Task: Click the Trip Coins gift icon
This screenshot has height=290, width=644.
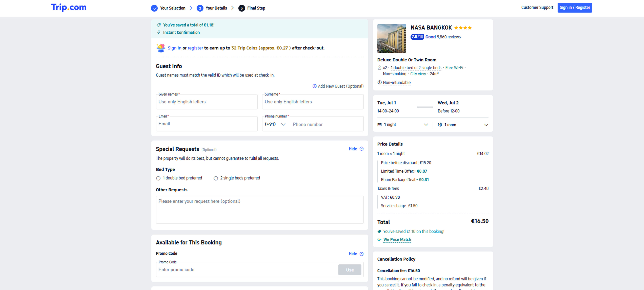Action: tap(161, 48)
